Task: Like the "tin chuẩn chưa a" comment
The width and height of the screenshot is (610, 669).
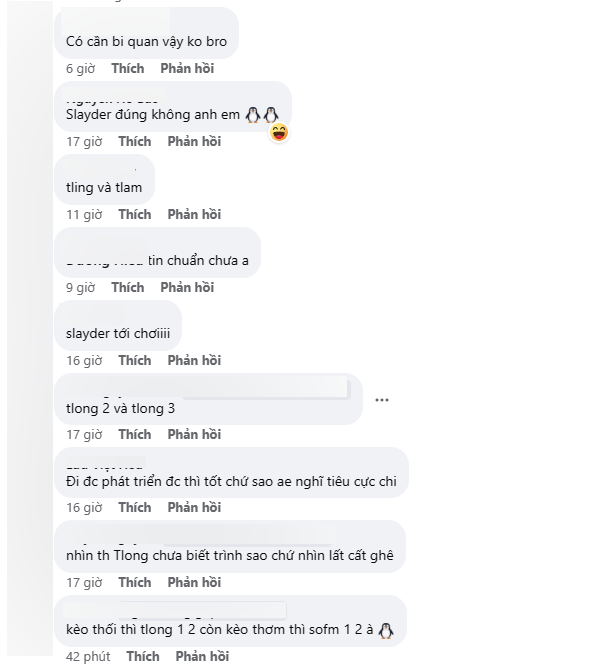Action: 128,287
